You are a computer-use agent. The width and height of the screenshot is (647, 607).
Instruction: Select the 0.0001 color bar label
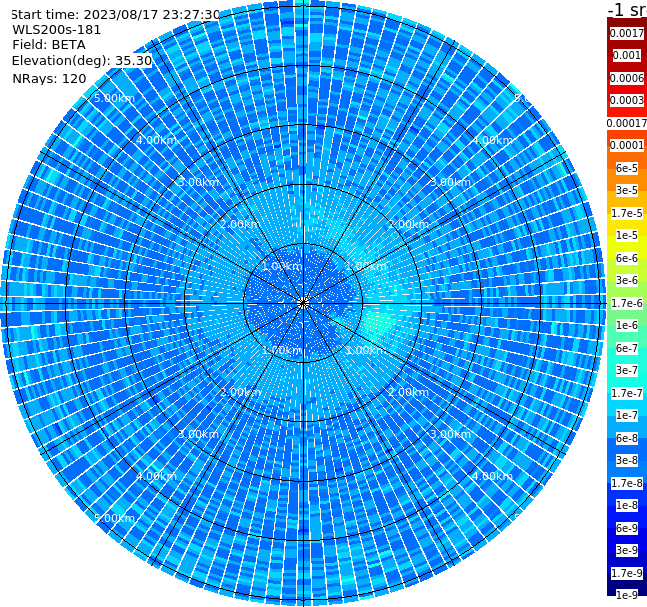(627, 145)
